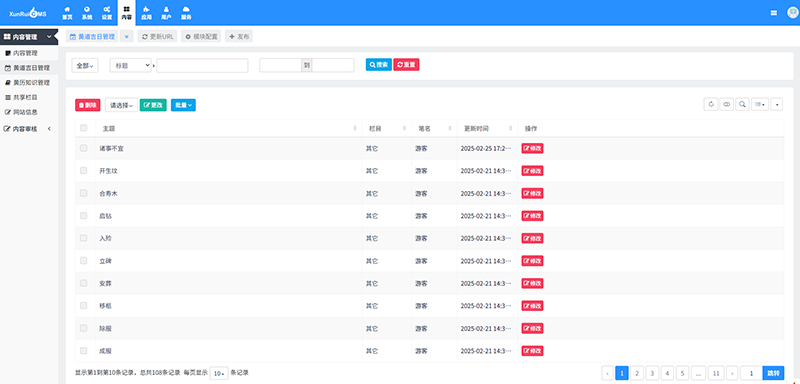Click 修改 for the 开生坟 row
Image resolution: width=800 pixels, height=384 pixels.
click(532, 171)
